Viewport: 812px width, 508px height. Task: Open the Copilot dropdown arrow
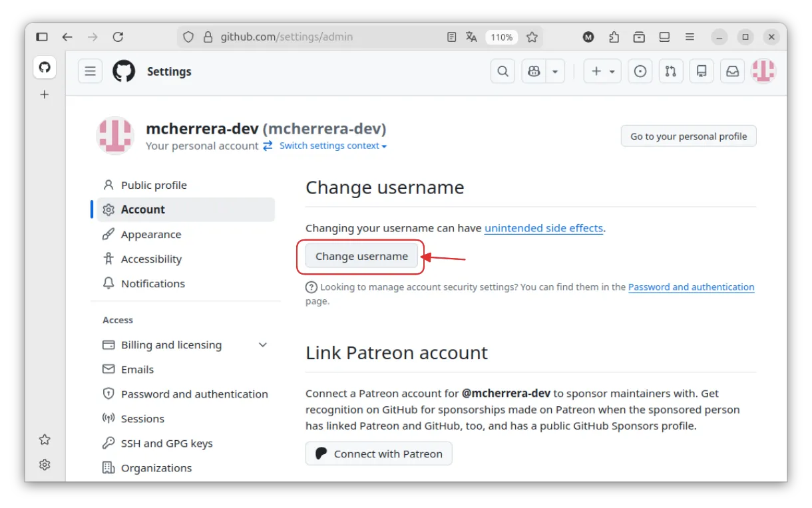pyautogui.click(x=555, y=71)
